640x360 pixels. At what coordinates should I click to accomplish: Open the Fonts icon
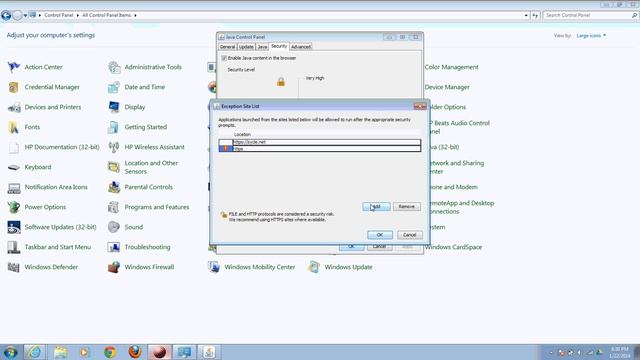(x=14, y=127)
